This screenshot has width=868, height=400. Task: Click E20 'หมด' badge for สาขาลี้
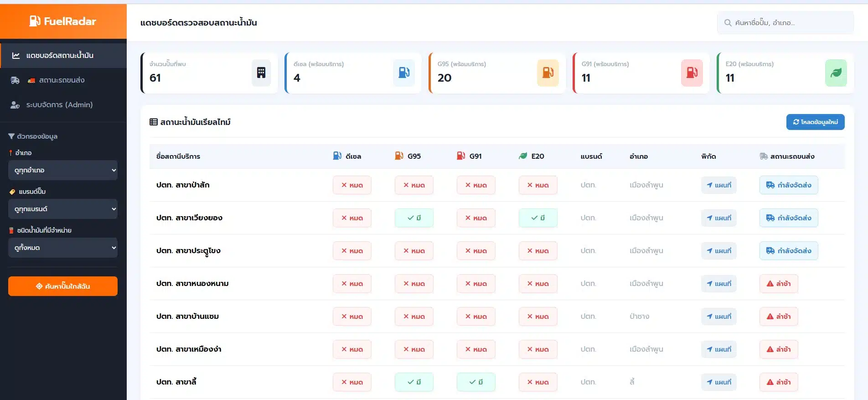pos(538,382)
